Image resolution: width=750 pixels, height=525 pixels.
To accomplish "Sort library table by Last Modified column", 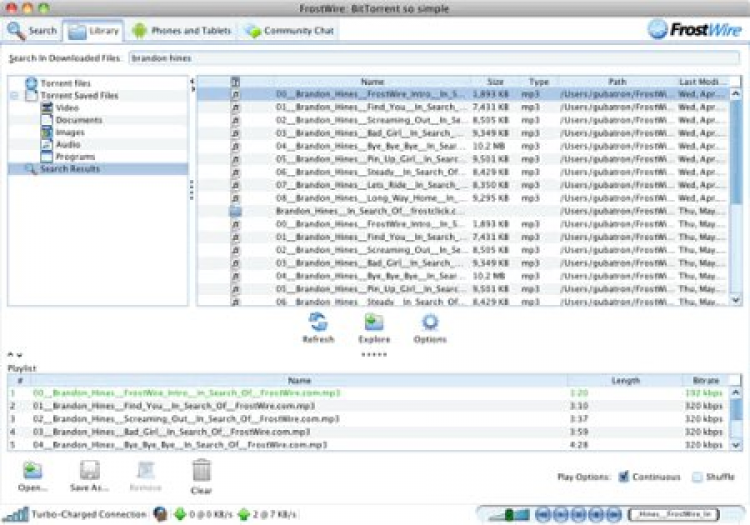I will tap(703, 82).
